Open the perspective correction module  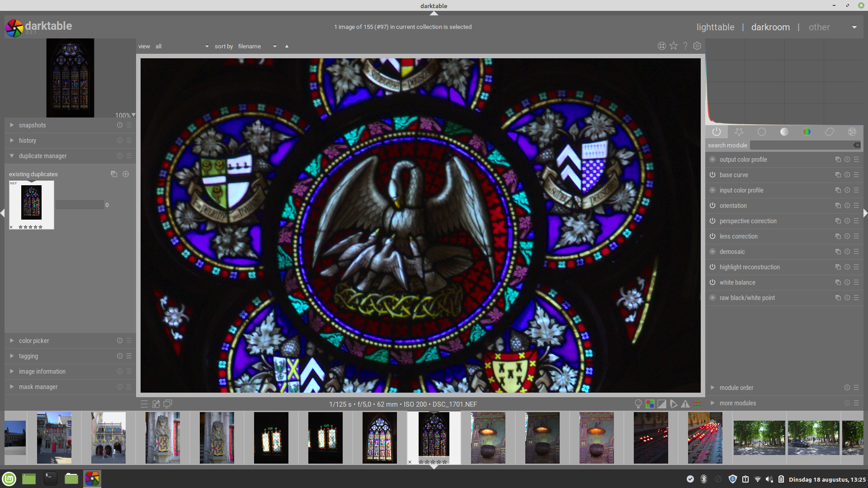coord(748,221)
